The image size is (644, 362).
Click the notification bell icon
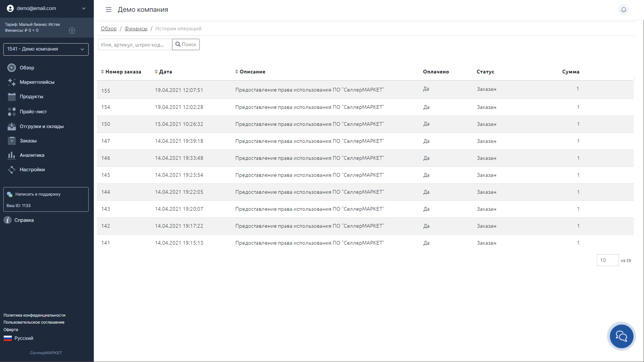[623, 10]
